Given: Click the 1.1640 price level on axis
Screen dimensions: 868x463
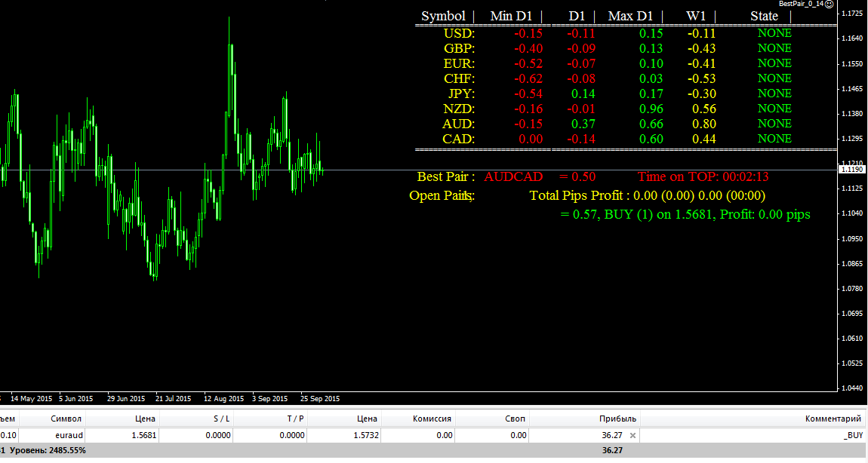Looking at the screenshot, I should coord(852,38).
